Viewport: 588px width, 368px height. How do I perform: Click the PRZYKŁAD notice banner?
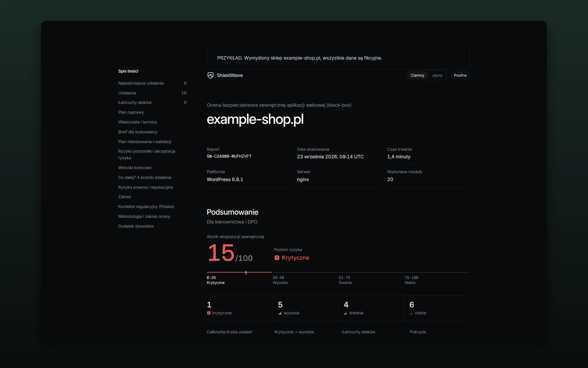(x=338, y=58)
